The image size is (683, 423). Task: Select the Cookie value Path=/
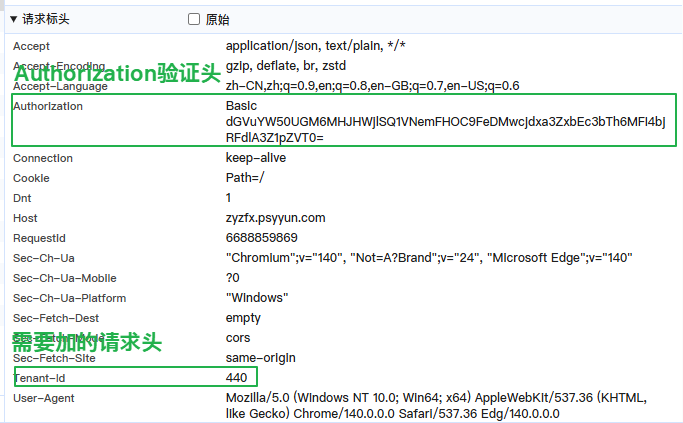246,178
